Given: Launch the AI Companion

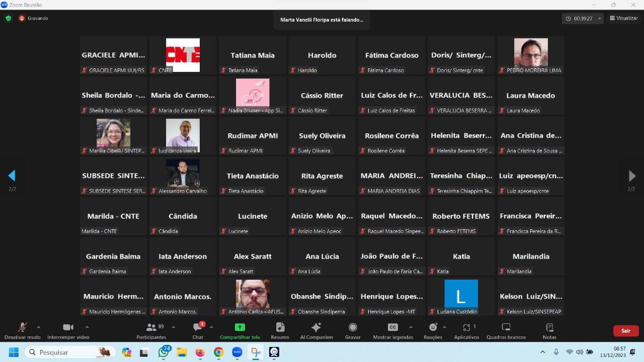Looking at the screenshot, I should (x=316, y=331).
